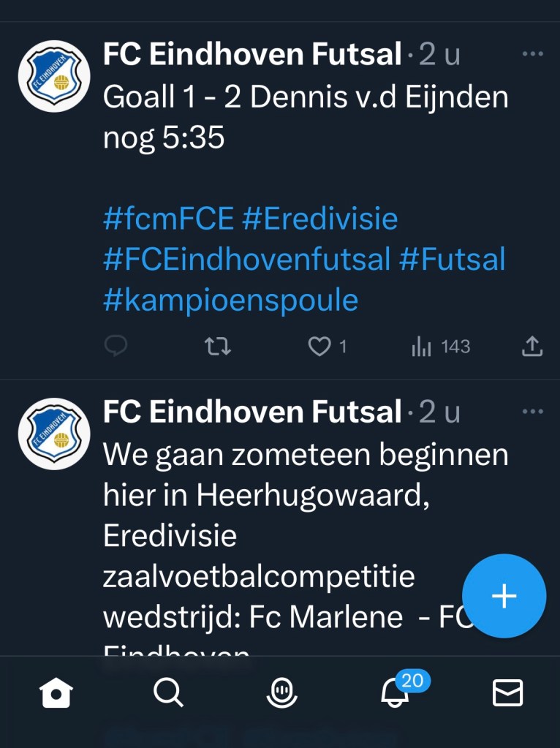This screenshot has width=560, height=748.
Task: Tap the #FCEindhovenfutsal hashtag
Action: (246, 260)
